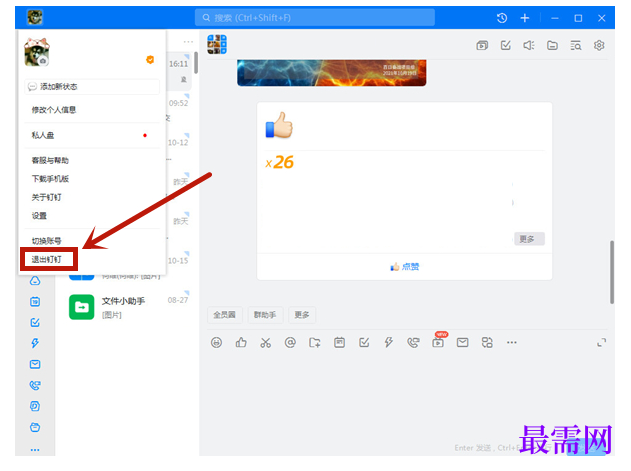The height and width of the screenshot is (471, 631).
Task: Click the conversation list scrollbar
Action: 196,63
